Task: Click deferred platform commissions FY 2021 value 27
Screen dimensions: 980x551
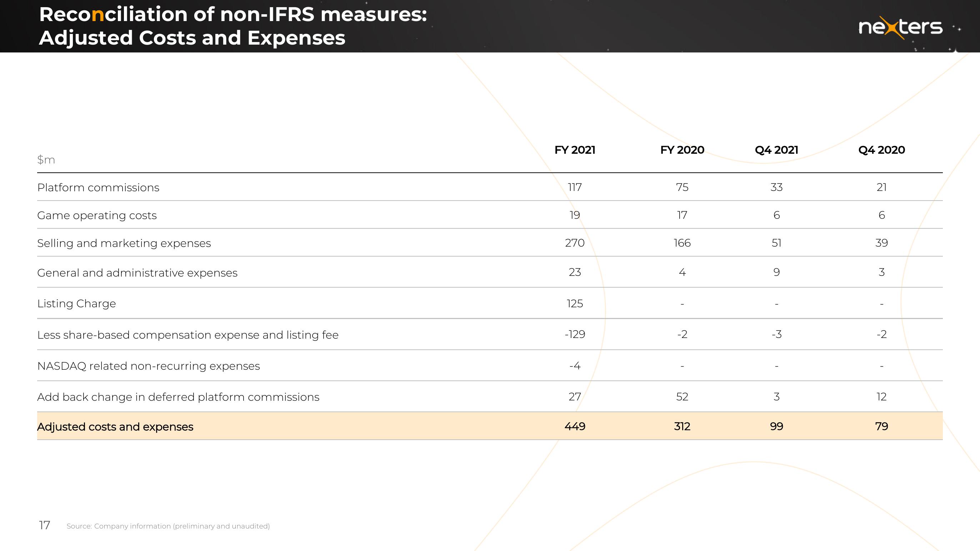Action: (575, 396)
